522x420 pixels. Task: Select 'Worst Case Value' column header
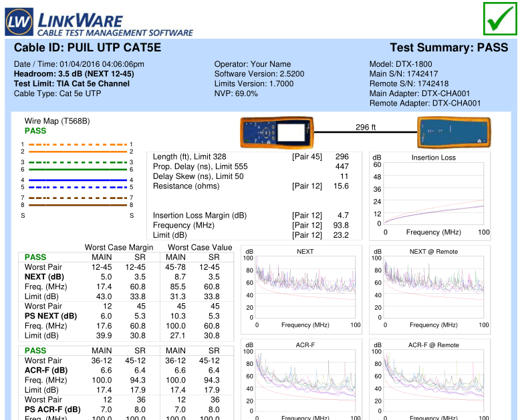pos(200,248)
